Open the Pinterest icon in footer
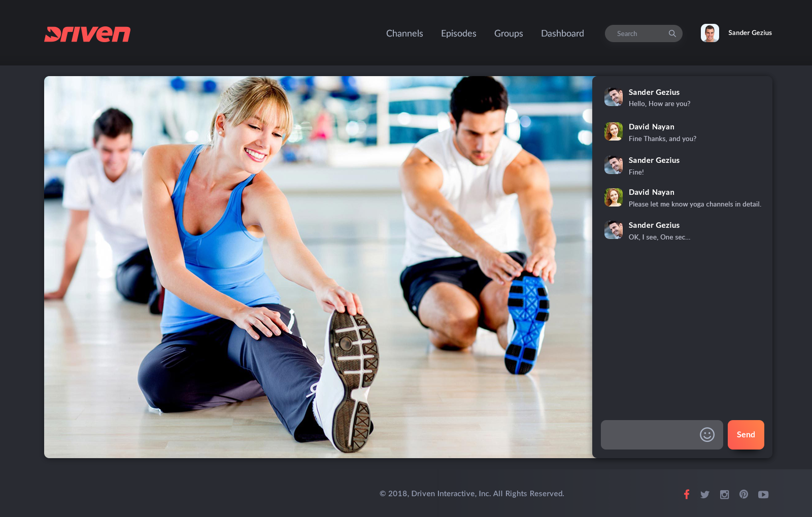 pos(743,494)
